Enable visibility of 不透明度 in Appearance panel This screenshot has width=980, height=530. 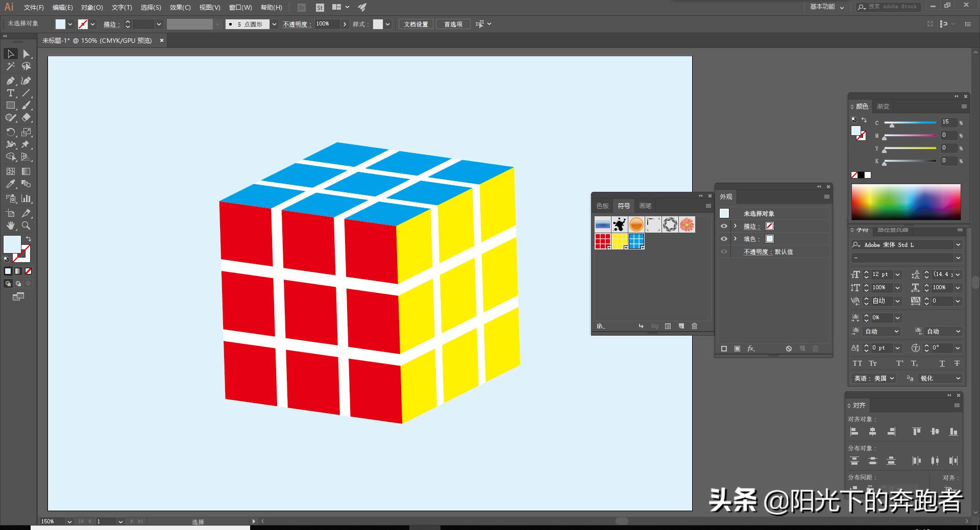click(x=724, y=251)
